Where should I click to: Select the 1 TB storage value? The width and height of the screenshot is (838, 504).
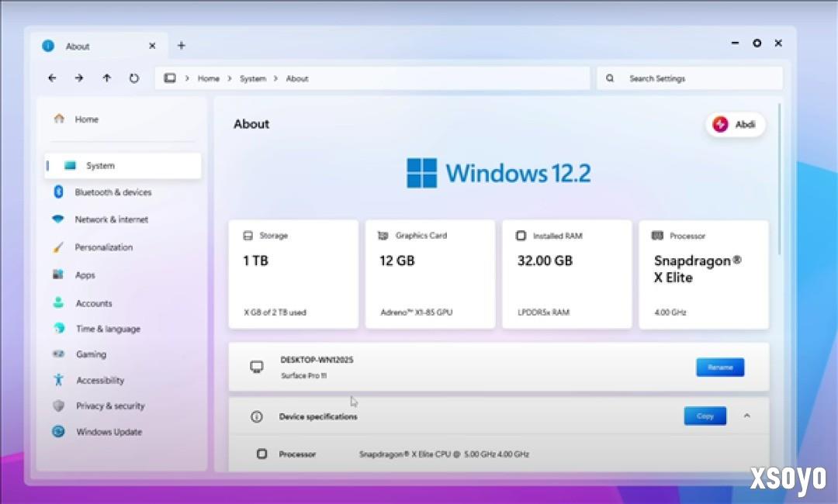pos(255,261)
